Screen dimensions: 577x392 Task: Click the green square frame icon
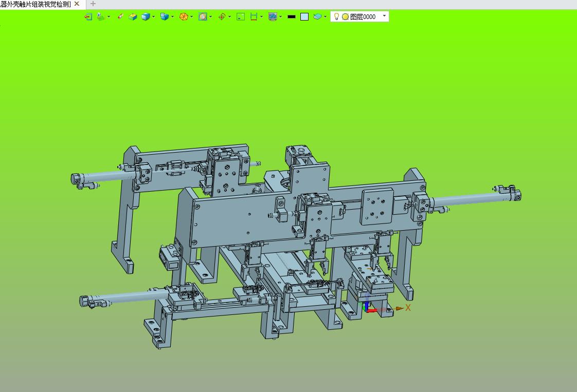coord(241,16)
